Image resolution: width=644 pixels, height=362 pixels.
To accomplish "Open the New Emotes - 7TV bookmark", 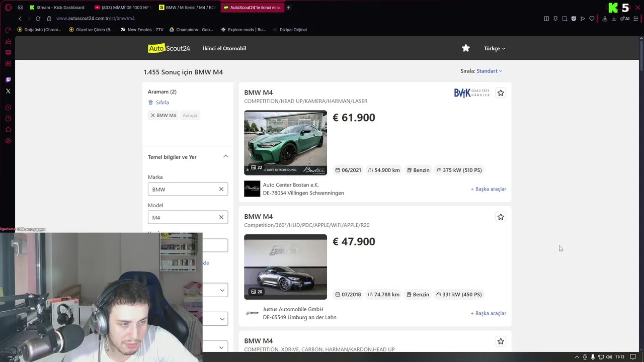I will click(142, 30).
